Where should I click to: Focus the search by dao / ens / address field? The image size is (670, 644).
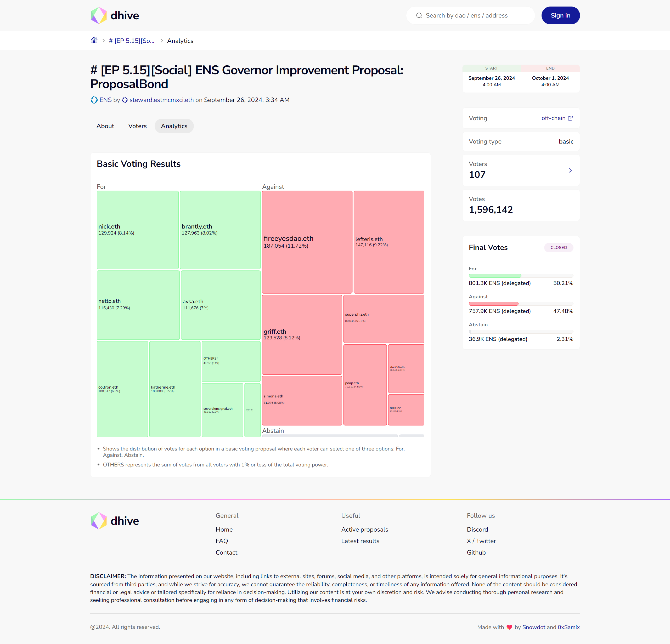click(470, 15)
